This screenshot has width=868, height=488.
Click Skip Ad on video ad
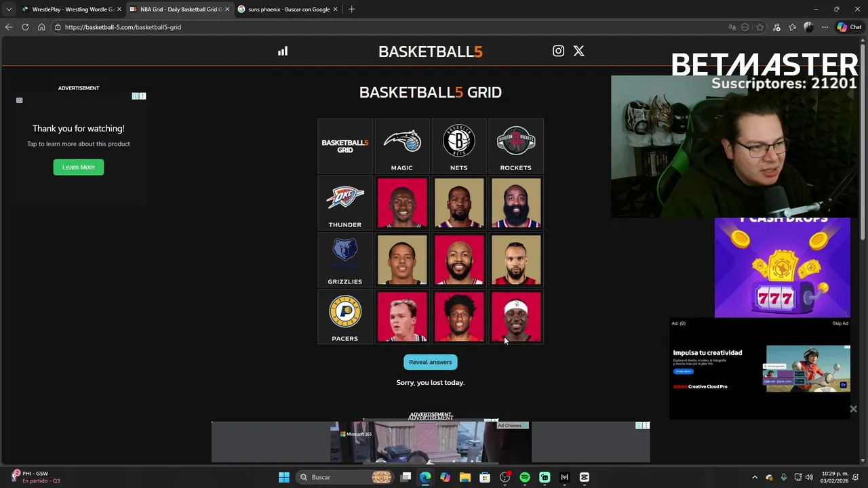[x=840, y=323]
